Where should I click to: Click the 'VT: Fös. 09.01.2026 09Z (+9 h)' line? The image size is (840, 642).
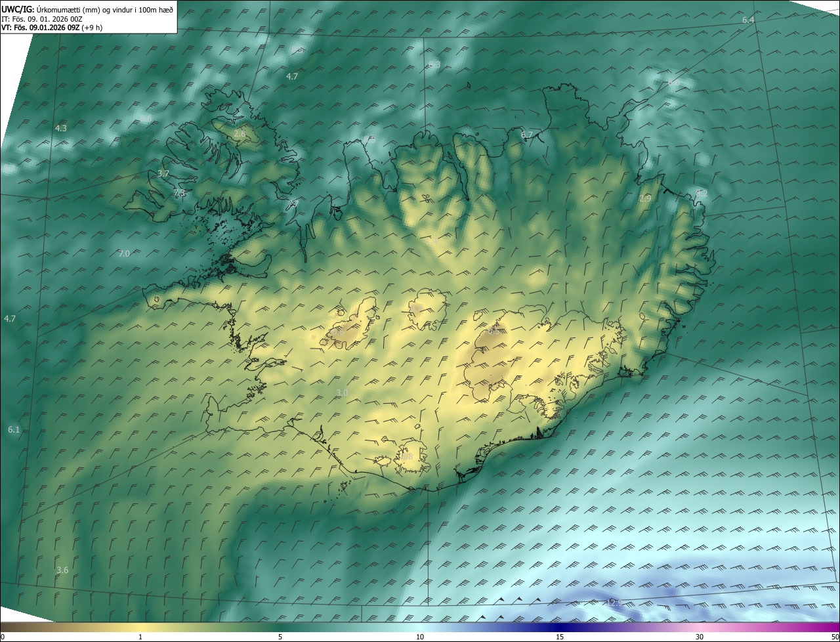52,28
